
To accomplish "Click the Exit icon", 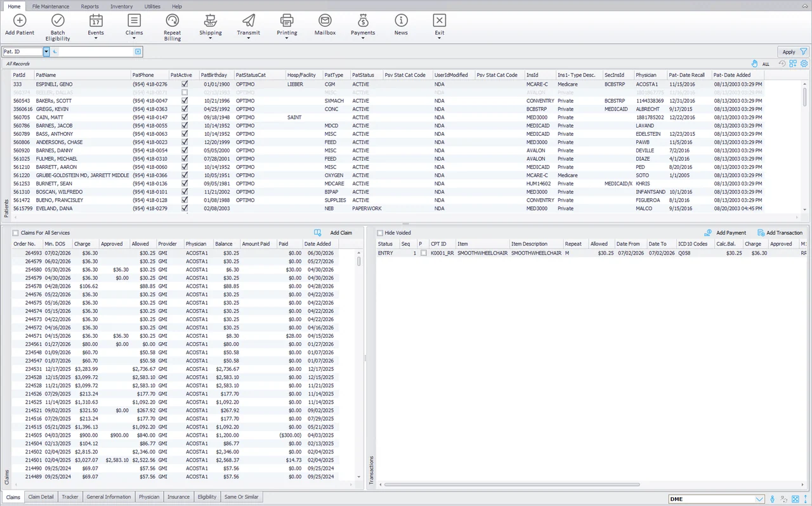I will coord(439,20).
